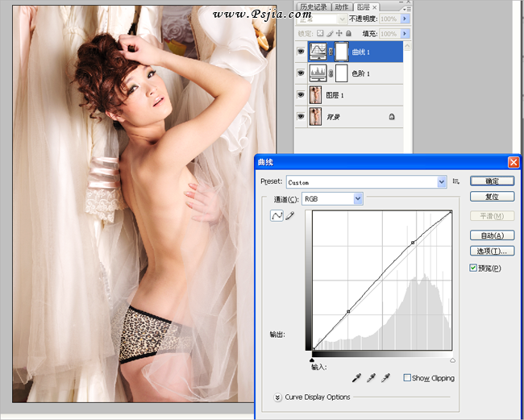Image resolution: width=524 pixels, height=420 pixels.
Task: Select the Background (背景) layer name
Action: click(x=333, y=117)
